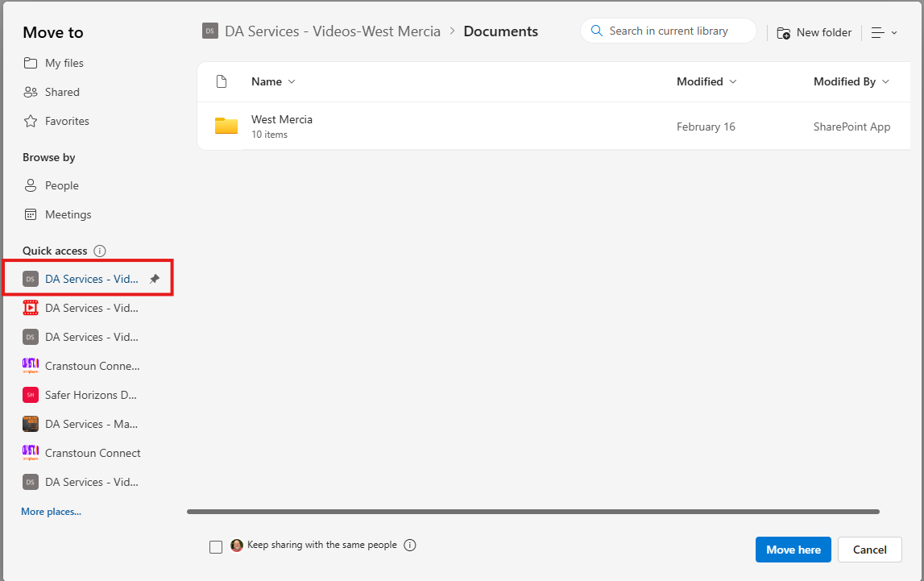Create a New folder
Image resolution: width=924 pixels, height=581 pixels.
(x=814, y=32)
